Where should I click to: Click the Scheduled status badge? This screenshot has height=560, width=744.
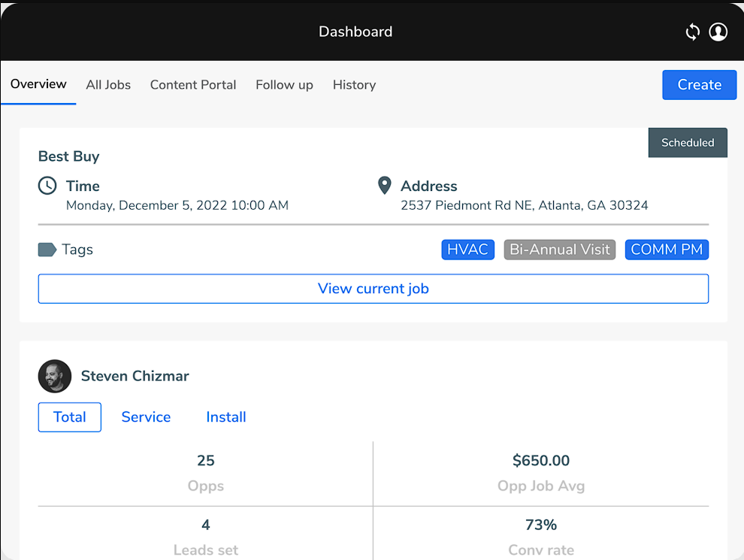[x=688, y=142]
